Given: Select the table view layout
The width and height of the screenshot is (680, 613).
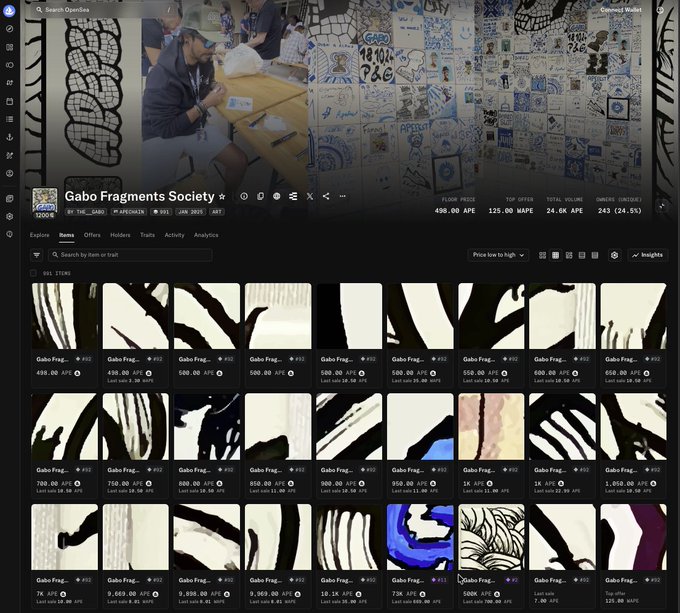Looking at the screenshot, I should (595, 255).
